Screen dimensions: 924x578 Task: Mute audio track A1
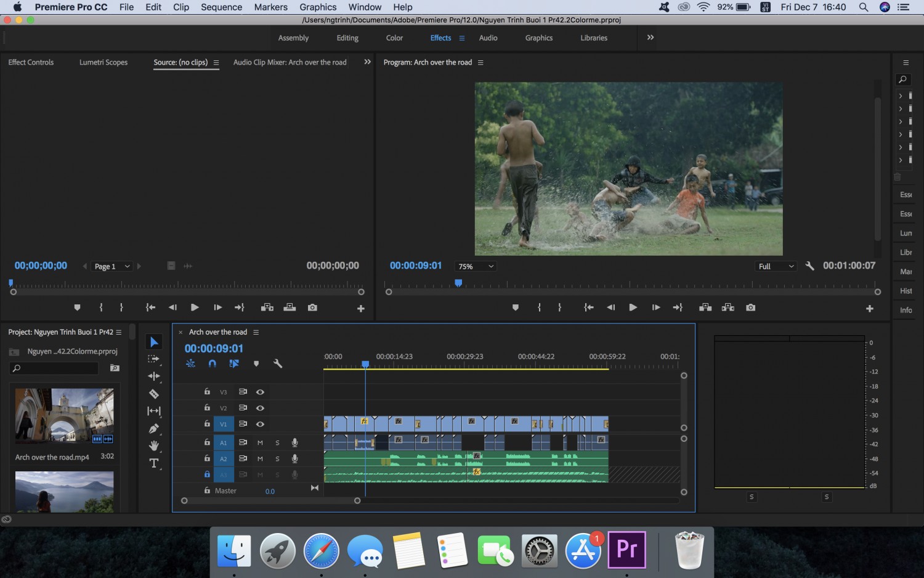[260, 442]
